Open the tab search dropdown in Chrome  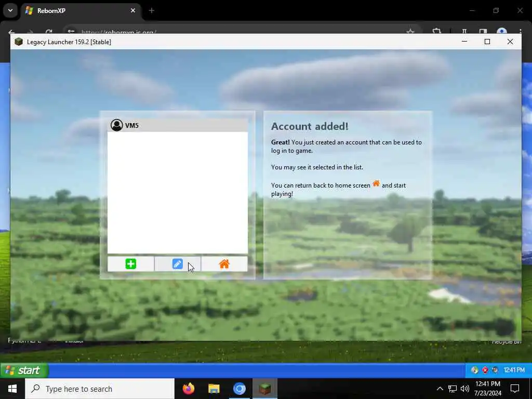click(x=10, y=10)
